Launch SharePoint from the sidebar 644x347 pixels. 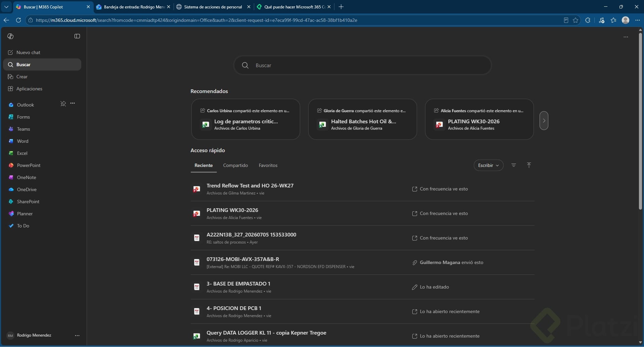tap(42, 202)
